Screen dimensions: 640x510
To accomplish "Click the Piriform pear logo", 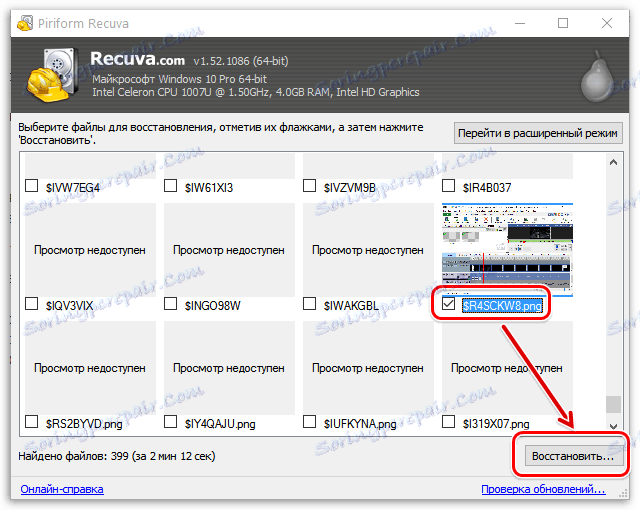I will 598,76.
